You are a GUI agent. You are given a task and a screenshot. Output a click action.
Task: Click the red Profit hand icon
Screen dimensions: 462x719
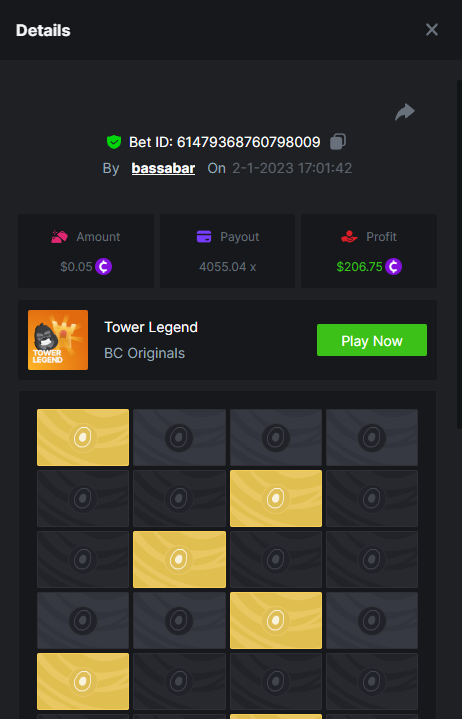(x=349, y=237)
